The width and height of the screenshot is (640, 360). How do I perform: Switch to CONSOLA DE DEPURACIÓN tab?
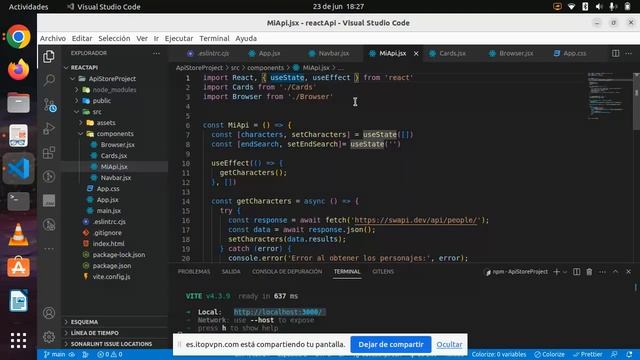point(287,272)
